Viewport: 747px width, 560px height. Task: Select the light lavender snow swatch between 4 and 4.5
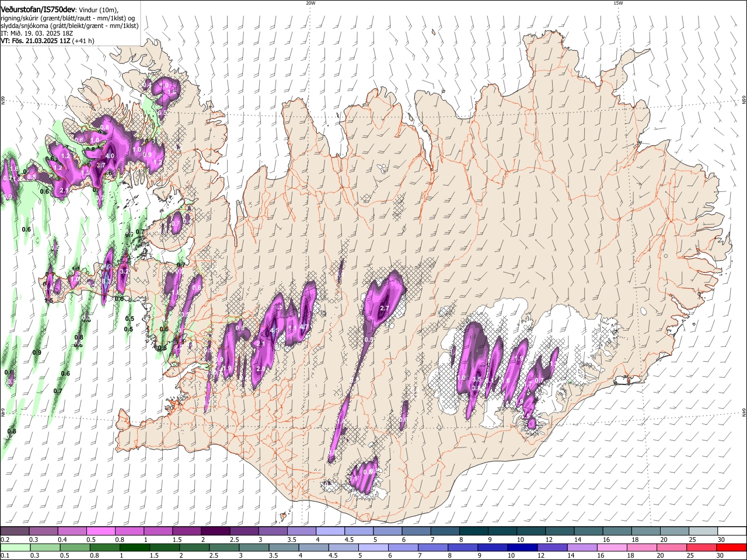(330, 531)
